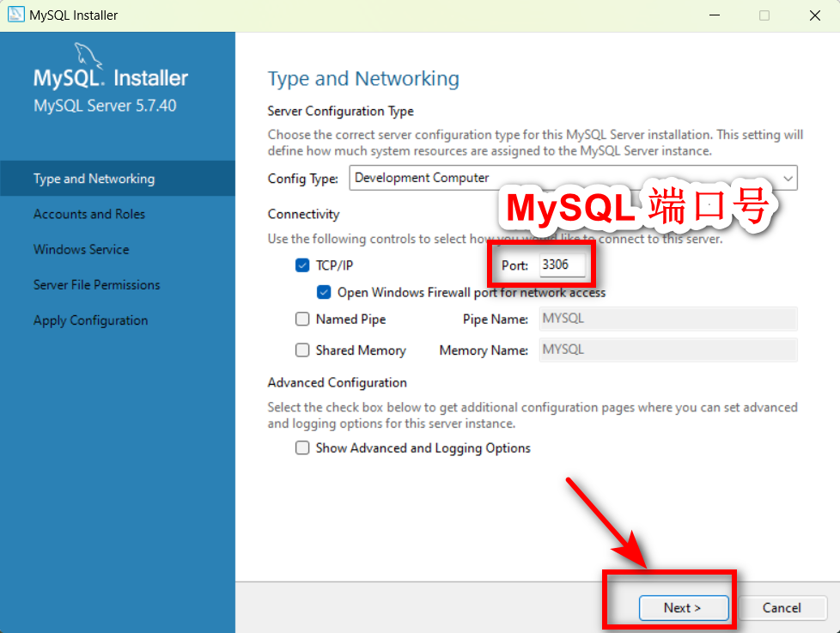Click the Cancel button

tap(782, 608)
